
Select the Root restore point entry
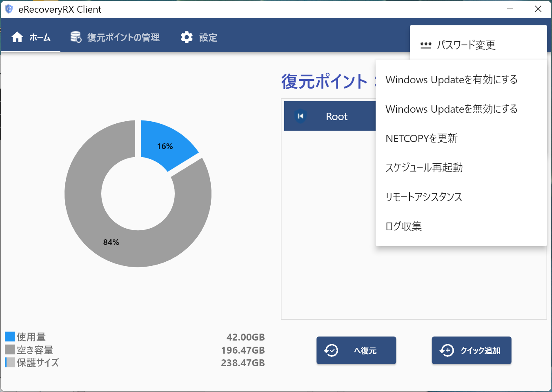pos(336,116)
